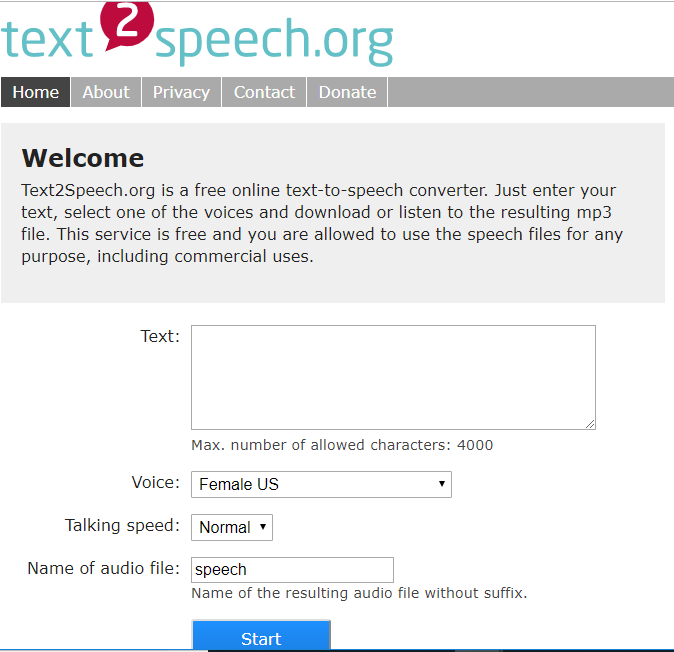Click the 'Text:' label

pyautogui.click(x=160, y=336)
